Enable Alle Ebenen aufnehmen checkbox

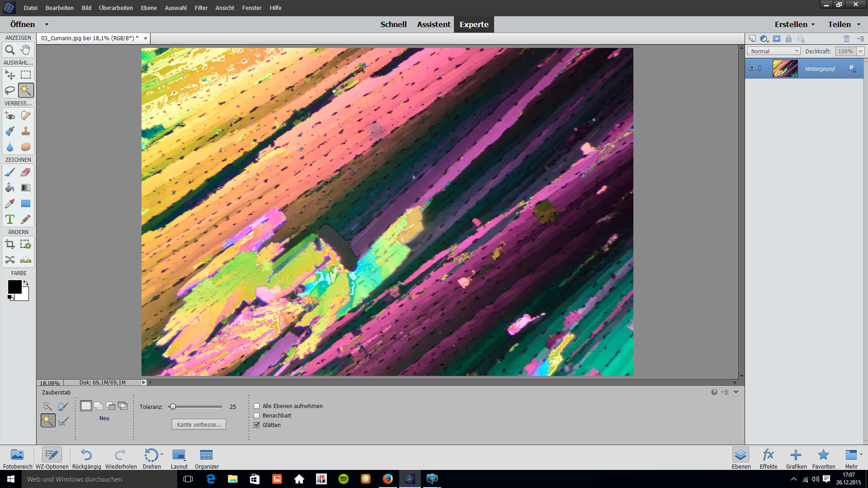point(257,406)
